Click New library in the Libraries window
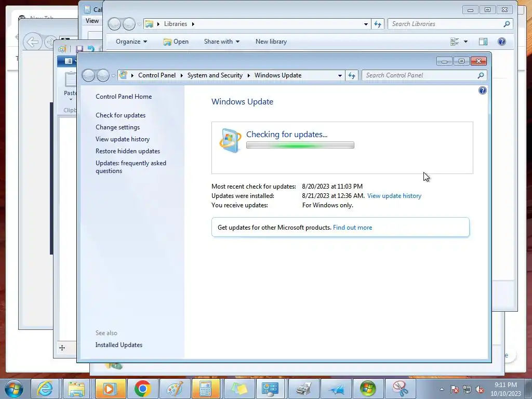 coord(271,42)
